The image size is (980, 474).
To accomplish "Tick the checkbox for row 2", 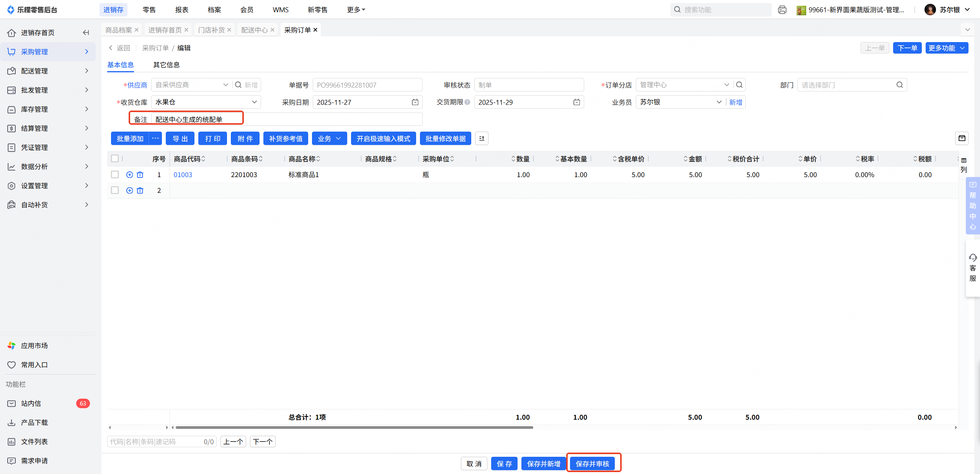I will click(115, 191).
